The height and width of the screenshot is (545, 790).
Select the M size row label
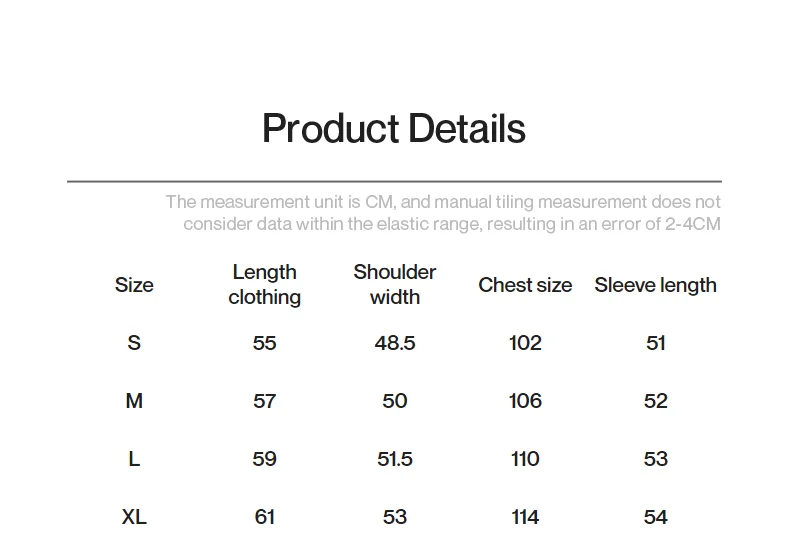point(134,401)
